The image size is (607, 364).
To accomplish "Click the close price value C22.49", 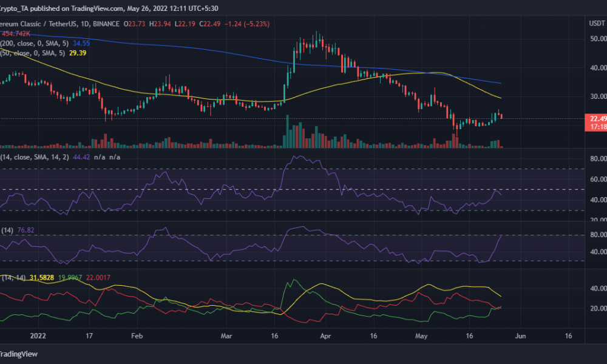I will tap(210, 24).
